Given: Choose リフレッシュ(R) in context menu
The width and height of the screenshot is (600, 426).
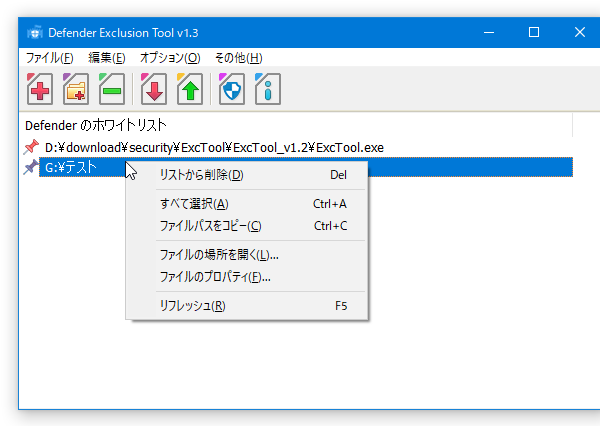Looking at the screenshot, I should point(247,306).
